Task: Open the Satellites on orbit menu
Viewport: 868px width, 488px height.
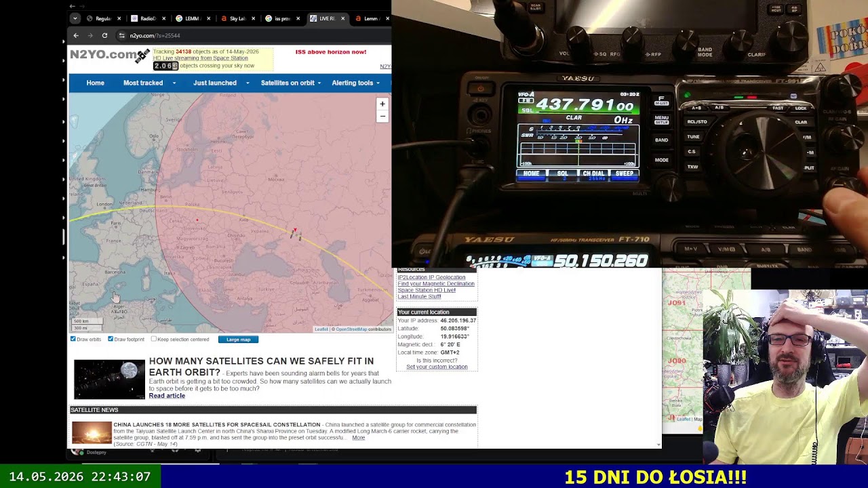Action: tap(288, 83)
